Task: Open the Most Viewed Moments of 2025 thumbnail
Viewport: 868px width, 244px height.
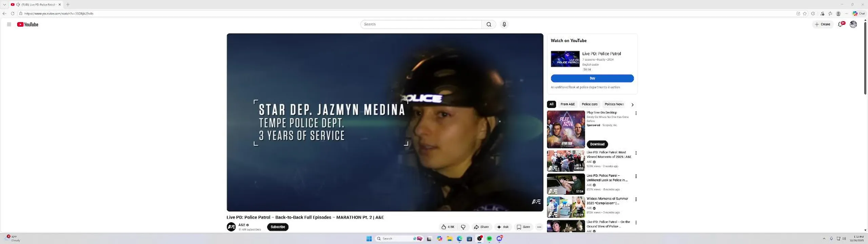Action: click(566, 161)
